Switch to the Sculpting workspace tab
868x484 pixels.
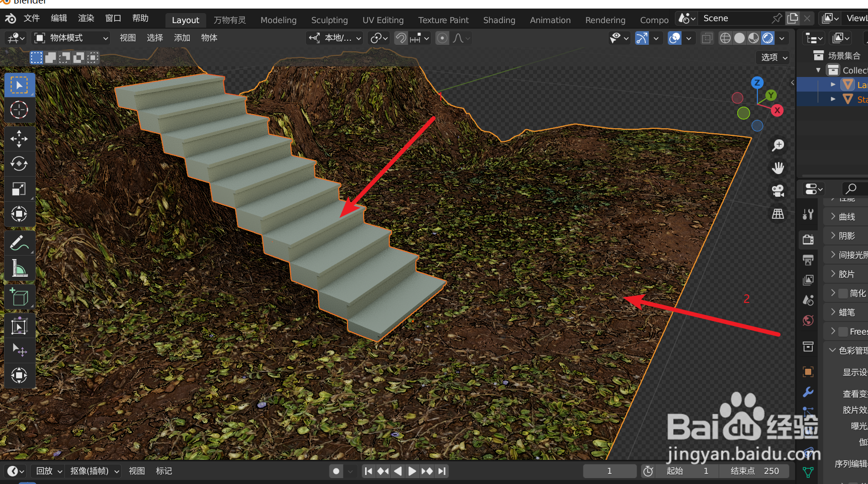point(329,20)
